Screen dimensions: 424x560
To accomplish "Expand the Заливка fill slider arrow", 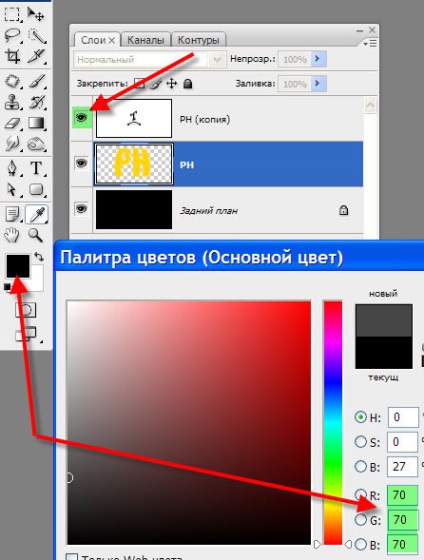I will click(319, 84).
